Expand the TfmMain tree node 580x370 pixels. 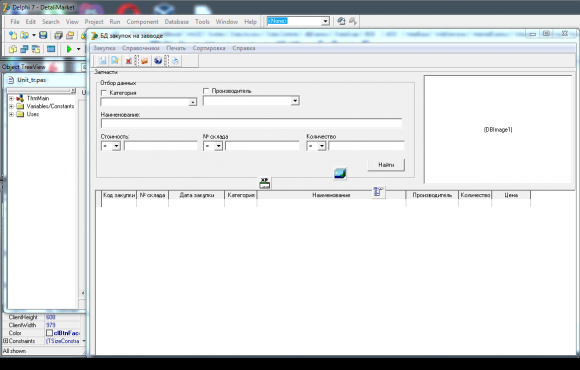click(11, 98)
